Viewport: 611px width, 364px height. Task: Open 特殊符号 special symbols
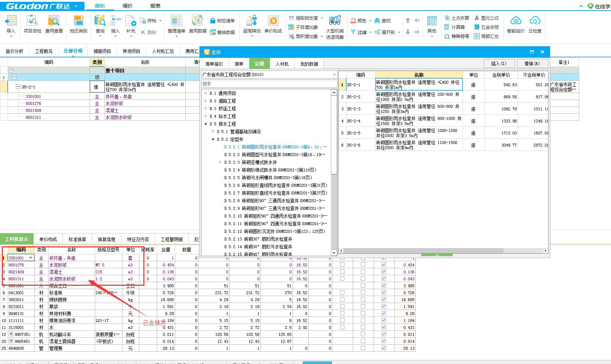point(457,36)
